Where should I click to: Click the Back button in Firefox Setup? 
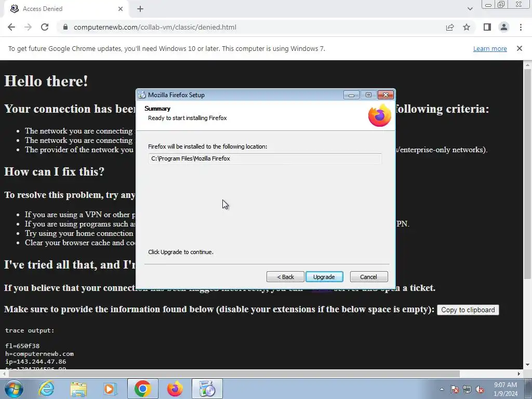(x=285, y=277)
